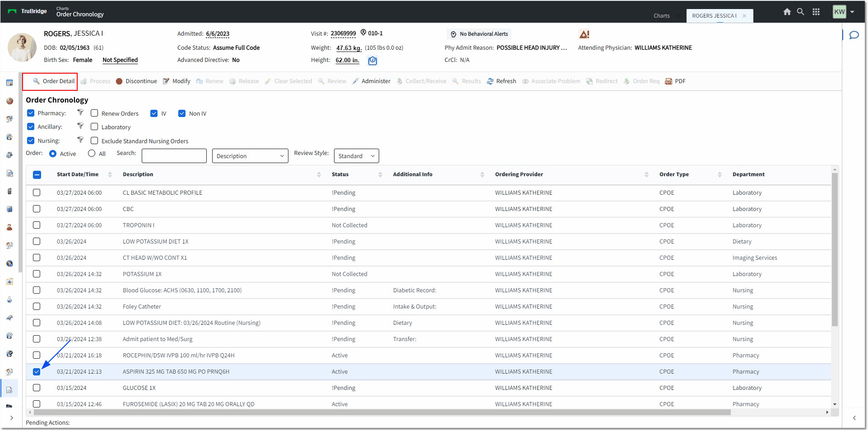
Task: Click the admitted date 6/6/2023 link
Action: 218,34
